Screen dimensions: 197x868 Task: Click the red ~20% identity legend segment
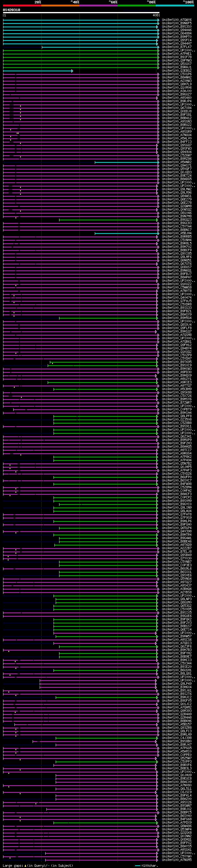[x=22, y=6]
